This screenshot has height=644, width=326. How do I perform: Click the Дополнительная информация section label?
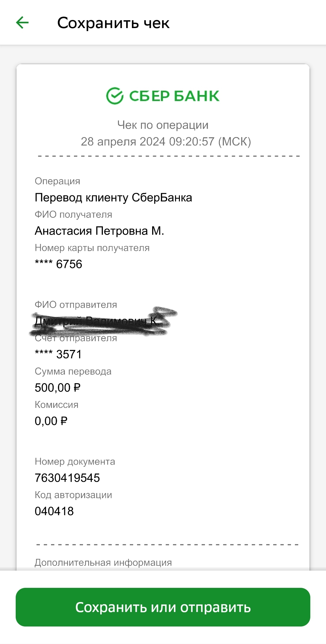[x=103, y=562]
